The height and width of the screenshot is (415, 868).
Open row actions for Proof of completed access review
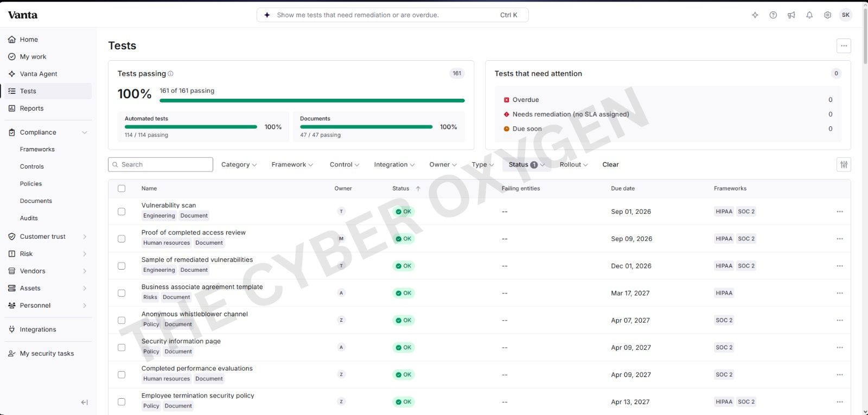pos(840,239)
